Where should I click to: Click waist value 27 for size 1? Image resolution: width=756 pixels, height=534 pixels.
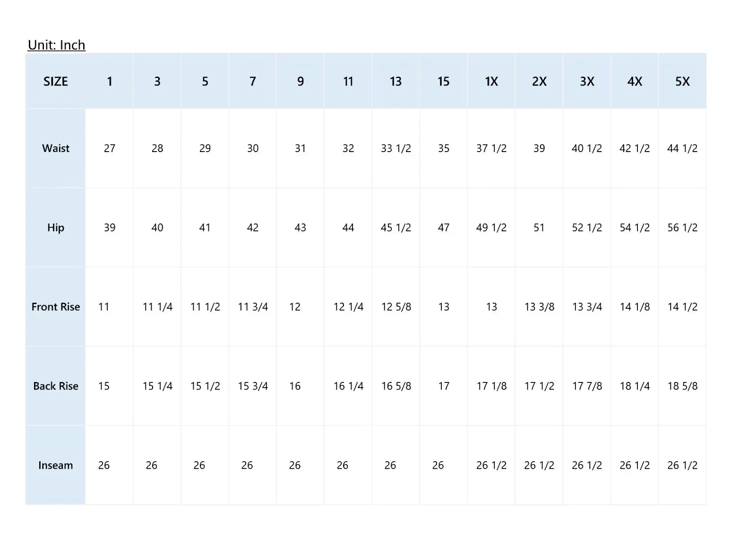point(110,148)
